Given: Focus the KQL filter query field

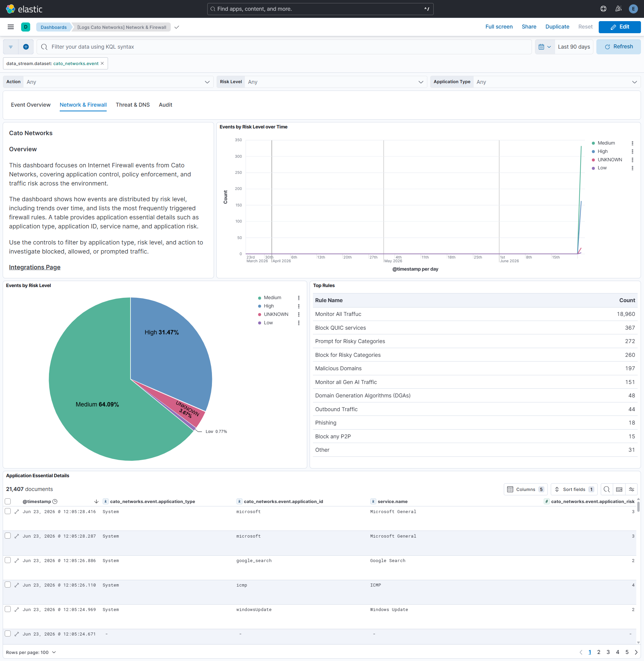Looking at the screenshot, I should point(284,47).
